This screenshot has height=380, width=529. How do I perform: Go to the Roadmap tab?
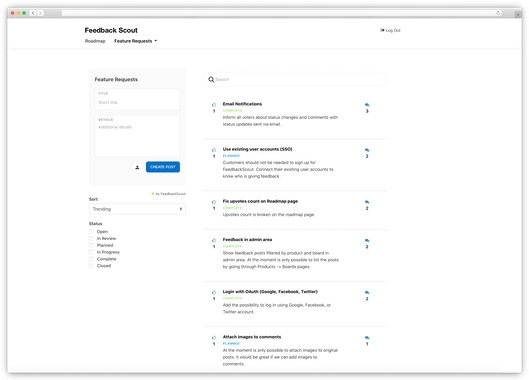click(x=95, y=41)
